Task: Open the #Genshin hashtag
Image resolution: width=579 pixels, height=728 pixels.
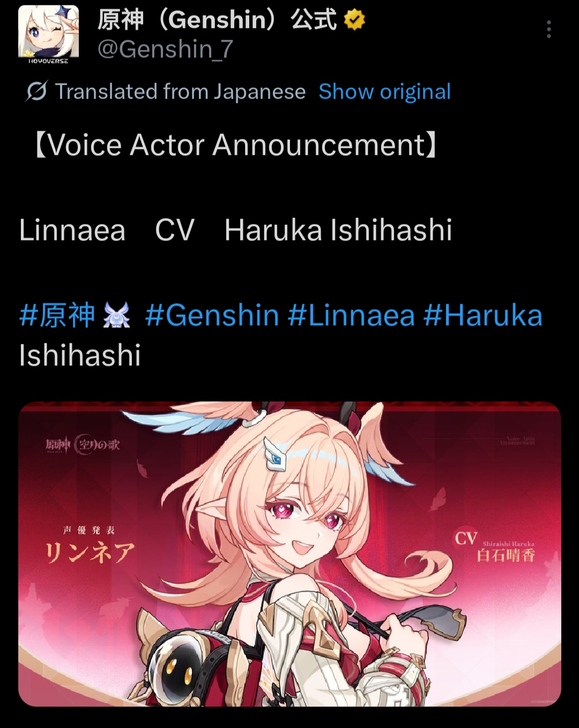Action: [212, 315]
